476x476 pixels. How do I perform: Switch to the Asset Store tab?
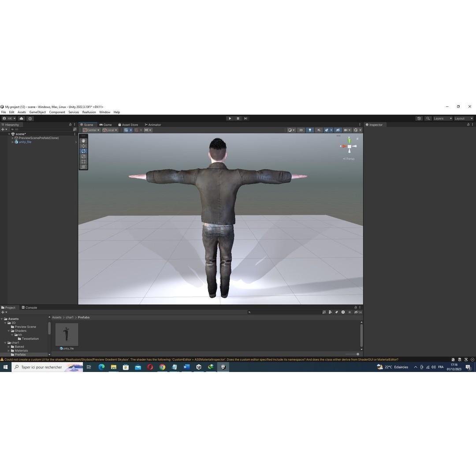pos(128,124)
